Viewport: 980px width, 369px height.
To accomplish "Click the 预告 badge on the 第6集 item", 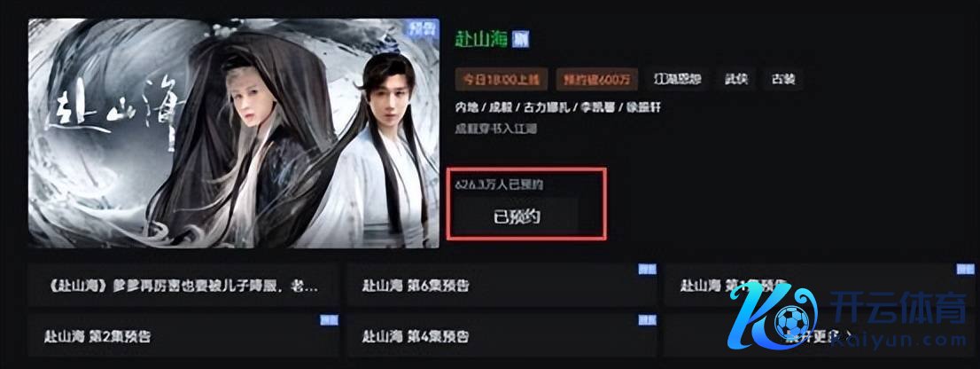I will 647,270.
